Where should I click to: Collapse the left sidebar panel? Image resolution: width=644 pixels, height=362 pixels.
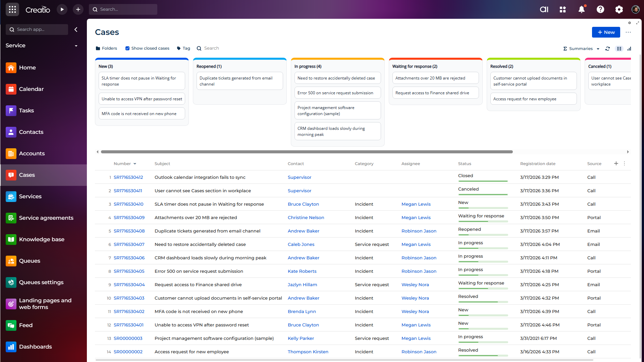coord(76,30)
